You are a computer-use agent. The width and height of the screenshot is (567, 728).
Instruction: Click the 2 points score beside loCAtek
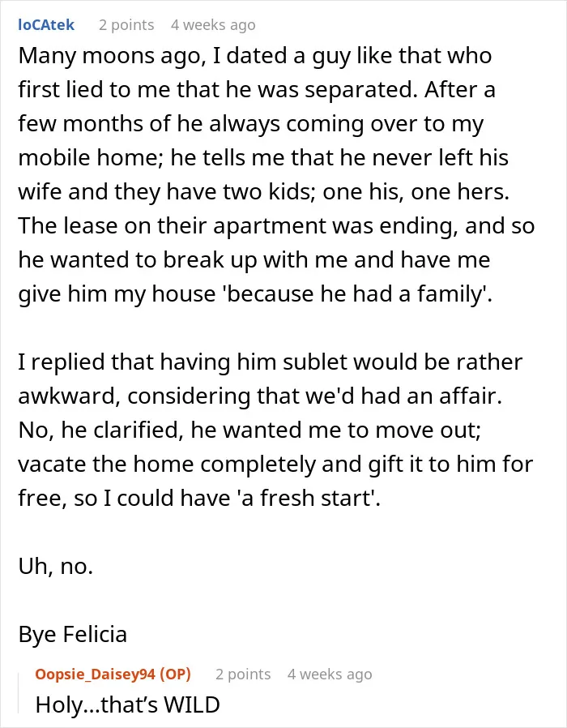(126, 24)
